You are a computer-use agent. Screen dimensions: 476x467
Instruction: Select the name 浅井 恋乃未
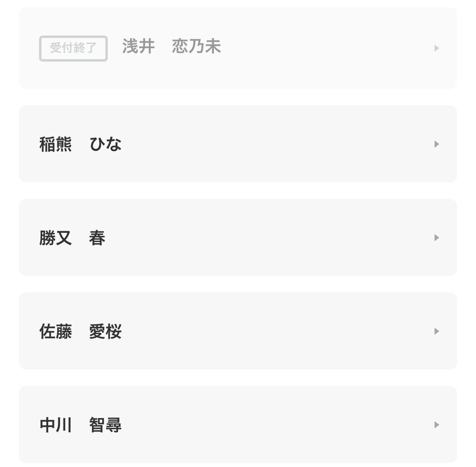(x=171, y=47)
